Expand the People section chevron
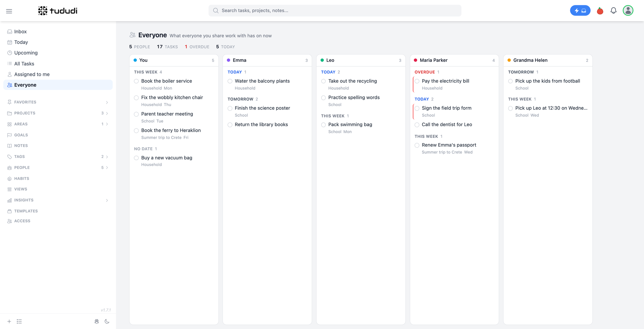The image size is (644, 329). [x=107, y=168]
